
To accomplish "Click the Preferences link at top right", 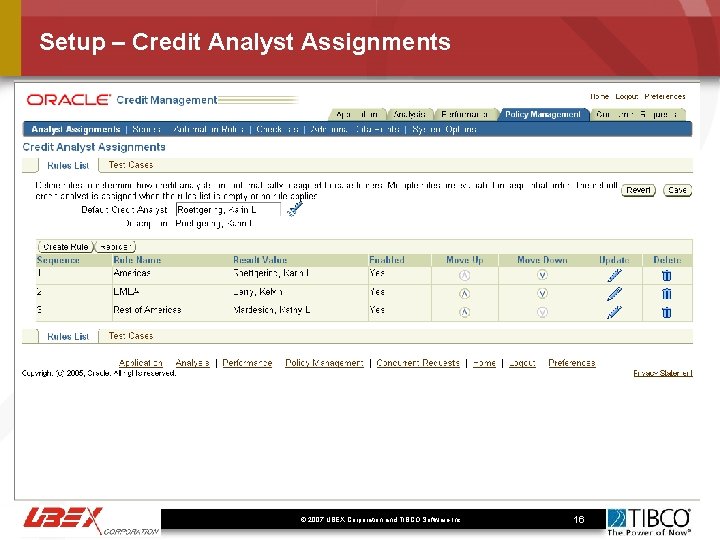I will 664,96.
